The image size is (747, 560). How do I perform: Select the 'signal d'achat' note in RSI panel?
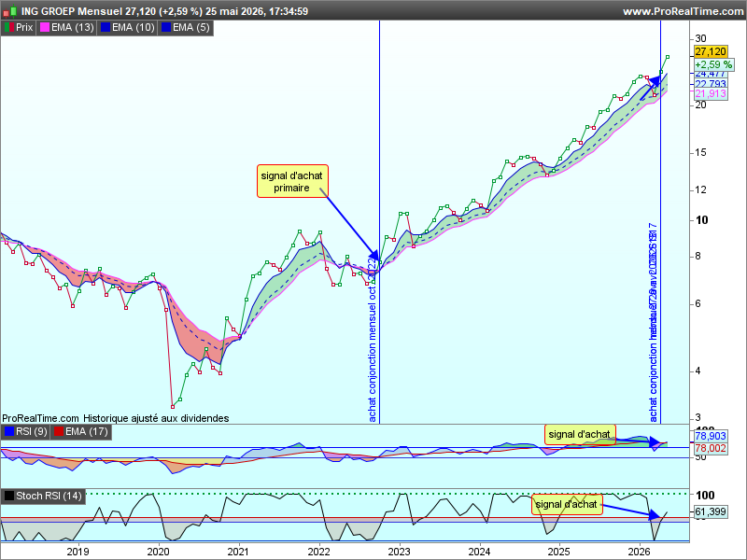580,434
